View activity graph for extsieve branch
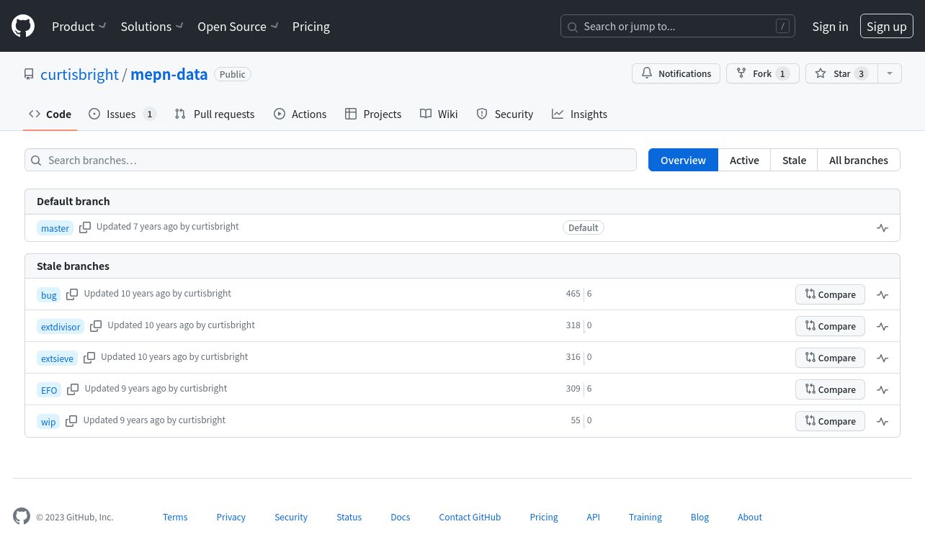Image resolution: width=925 pixels, height=560 pixels. 882,358
